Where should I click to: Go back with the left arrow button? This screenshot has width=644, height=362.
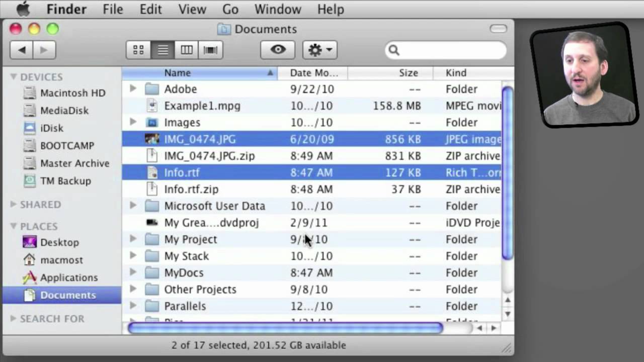(x=22, y=49)
